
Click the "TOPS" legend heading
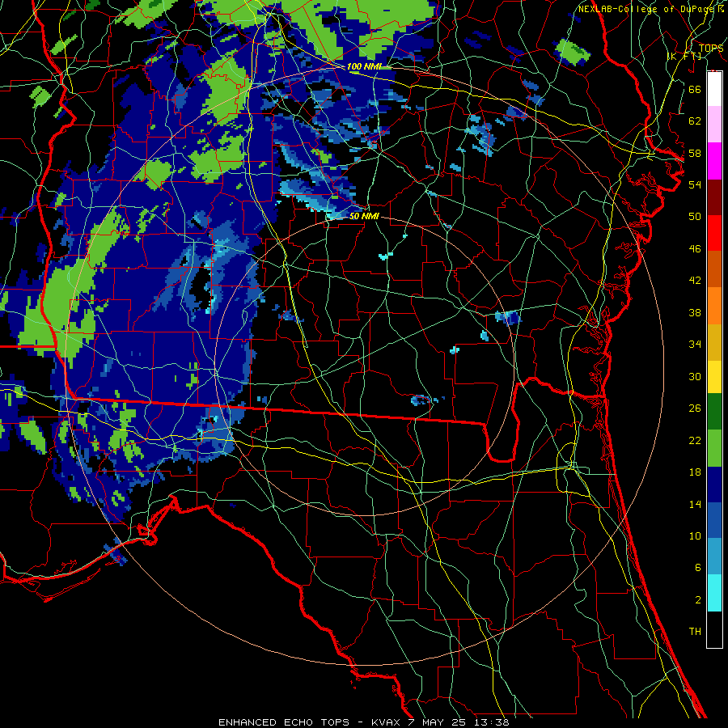(x=711, y=49)
